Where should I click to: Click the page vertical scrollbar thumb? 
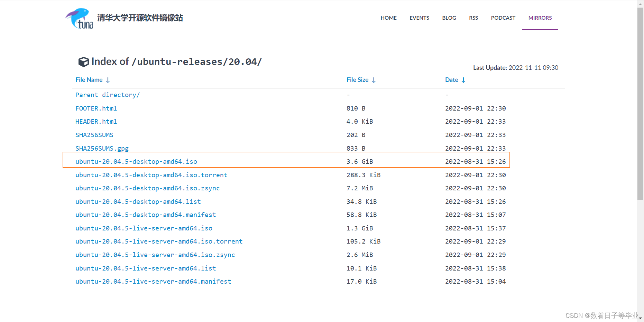click(640, 104)
